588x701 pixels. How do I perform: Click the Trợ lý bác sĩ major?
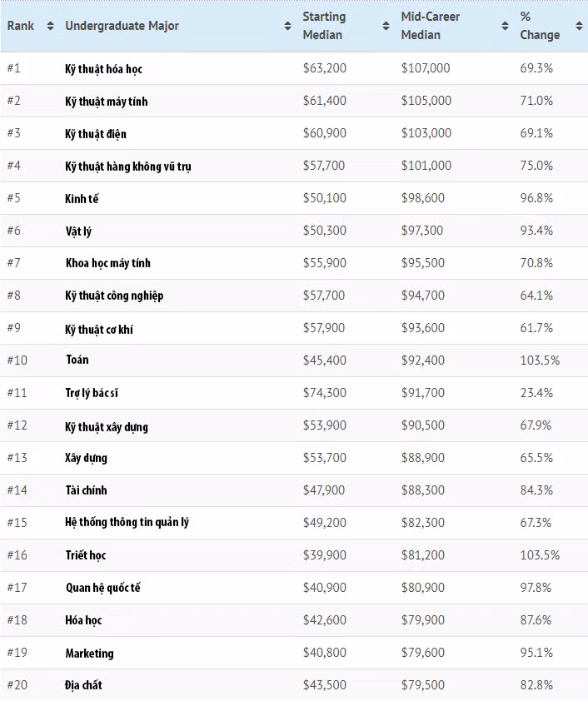pos(97,393)
